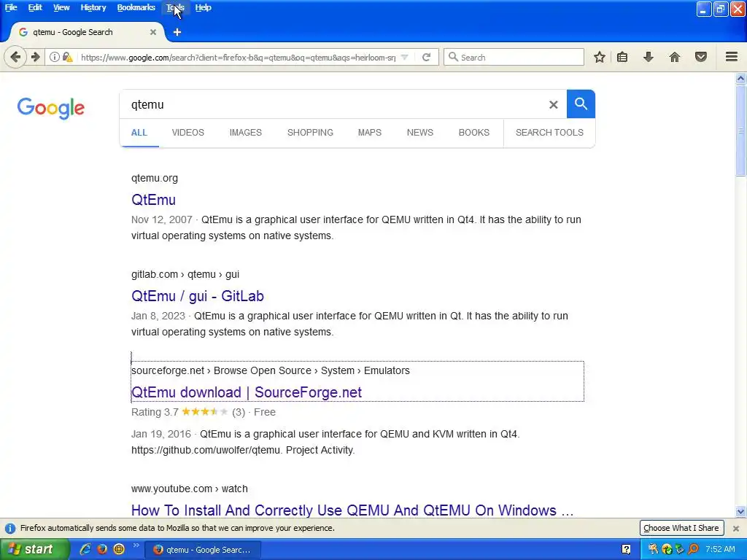
Task: Click the Google query box containing qtemu
Action: 333,105
